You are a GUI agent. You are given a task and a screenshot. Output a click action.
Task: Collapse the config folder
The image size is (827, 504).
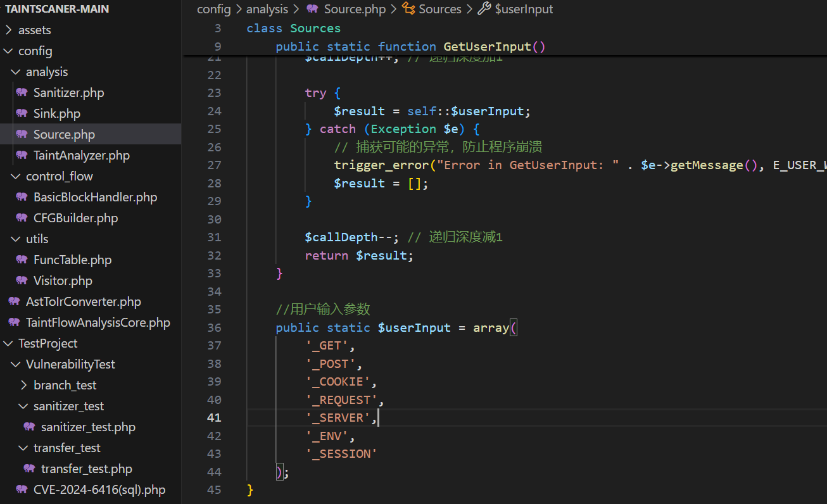[9, 51]
